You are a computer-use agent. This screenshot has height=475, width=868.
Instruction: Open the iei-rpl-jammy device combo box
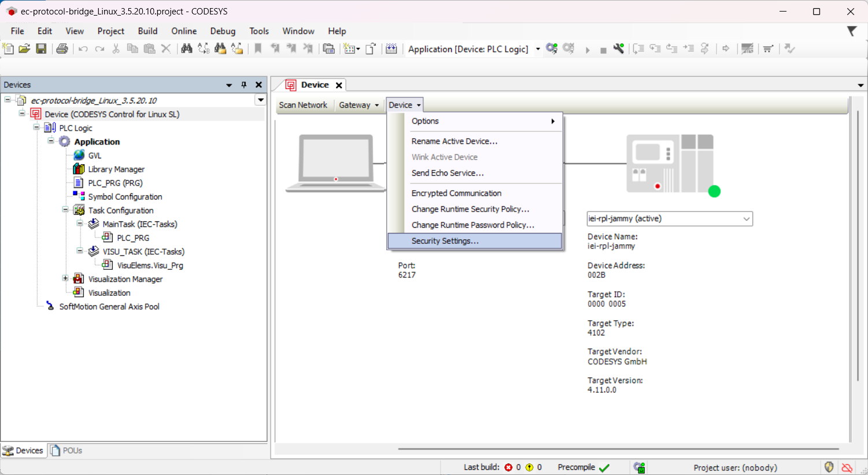tap(670, 219)
